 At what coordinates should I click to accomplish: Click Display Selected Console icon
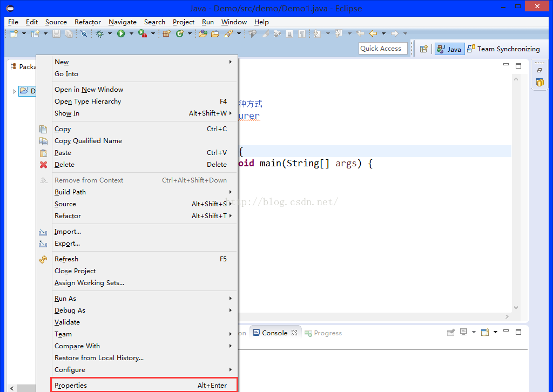pyautogui.click(x=464, y=332)
